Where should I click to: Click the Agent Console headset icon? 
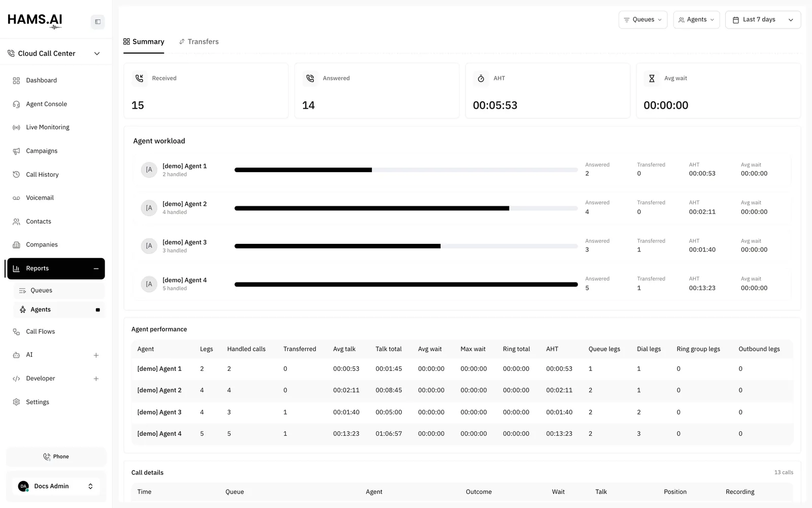[x=16, y=104]
